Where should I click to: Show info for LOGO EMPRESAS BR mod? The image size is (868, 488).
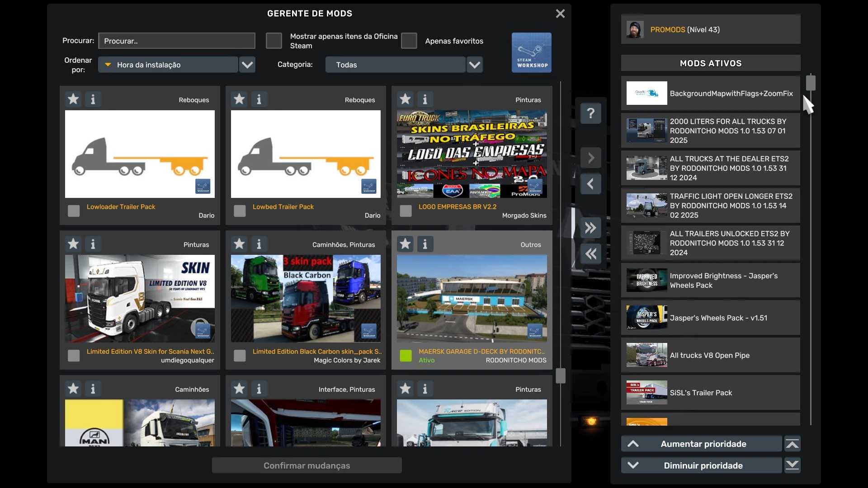(x=425, y=99)
